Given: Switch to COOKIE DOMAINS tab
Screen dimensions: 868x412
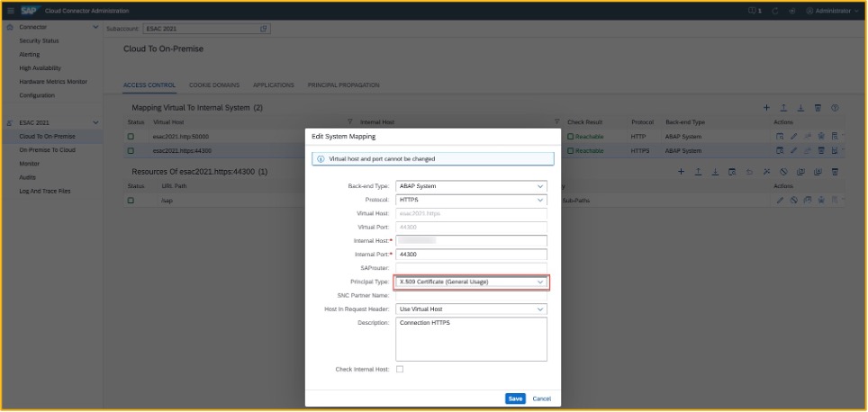Looking at the screenshot, I should (214, 85).
